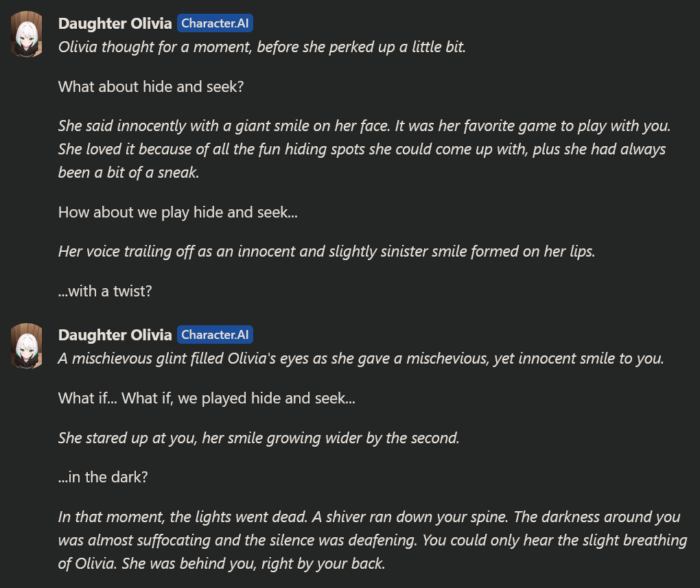Click the phrase "been a bit of a sneak"

[128, 173]
